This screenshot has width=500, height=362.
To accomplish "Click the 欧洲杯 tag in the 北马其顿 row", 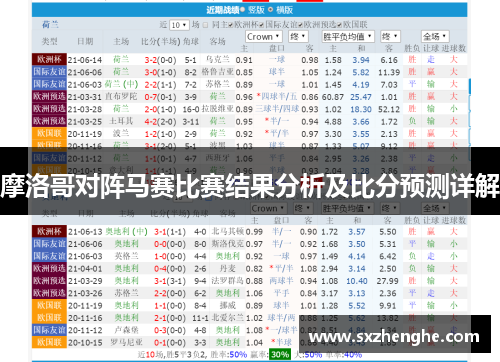I will [49, 231].
